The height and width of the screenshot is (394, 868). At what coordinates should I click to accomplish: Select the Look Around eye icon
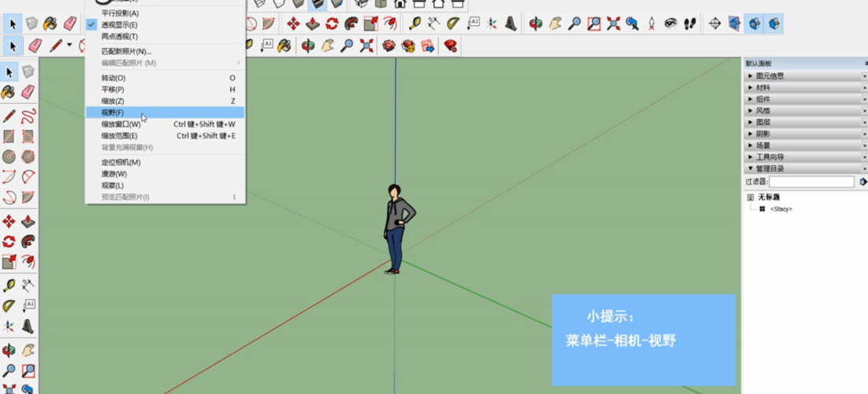(x=671, y=23)
